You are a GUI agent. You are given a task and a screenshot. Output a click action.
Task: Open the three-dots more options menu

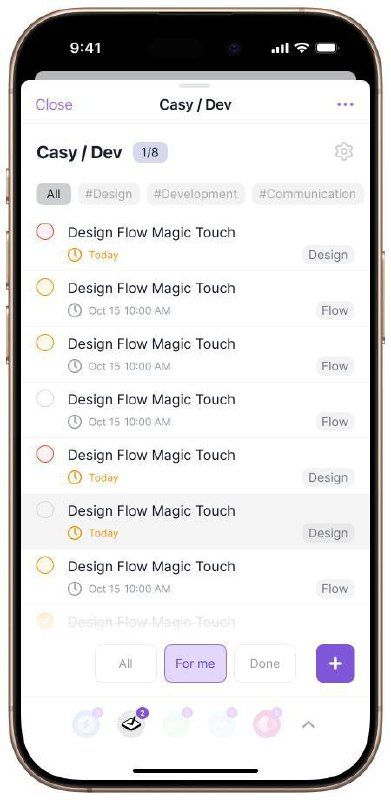[345, 105]
